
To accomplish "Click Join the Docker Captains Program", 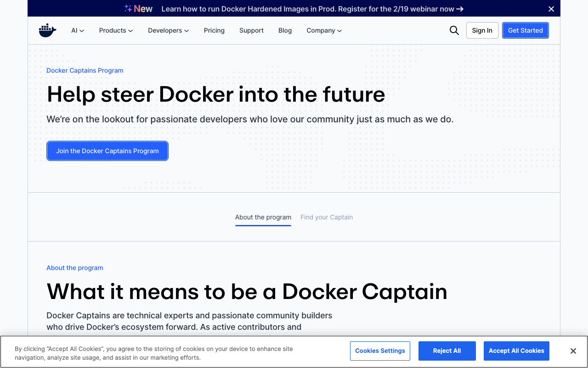I will pyautogui.click(x=107, y=150).
